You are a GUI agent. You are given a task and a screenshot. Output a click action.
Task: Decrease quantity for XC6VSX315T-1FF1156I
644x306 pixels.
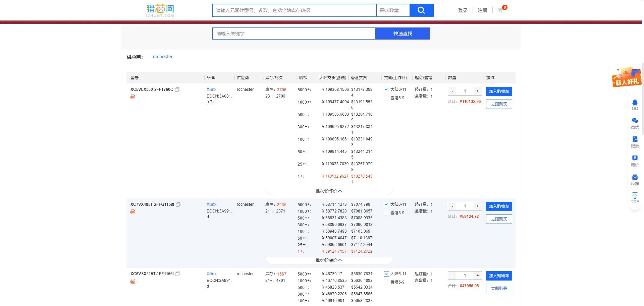452,276
